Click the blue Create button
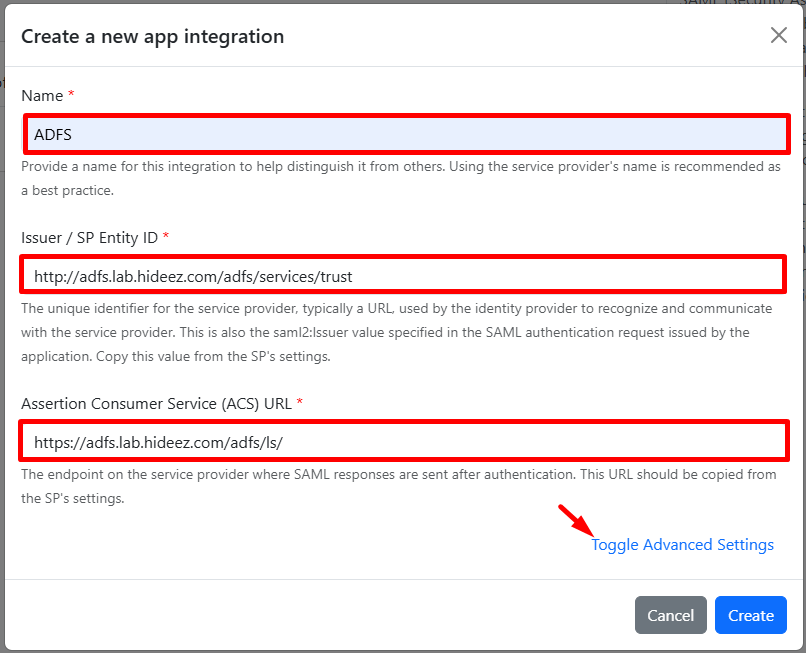This screenshot has width=806, height=653. pyautogui.click(x=750, y=615)
